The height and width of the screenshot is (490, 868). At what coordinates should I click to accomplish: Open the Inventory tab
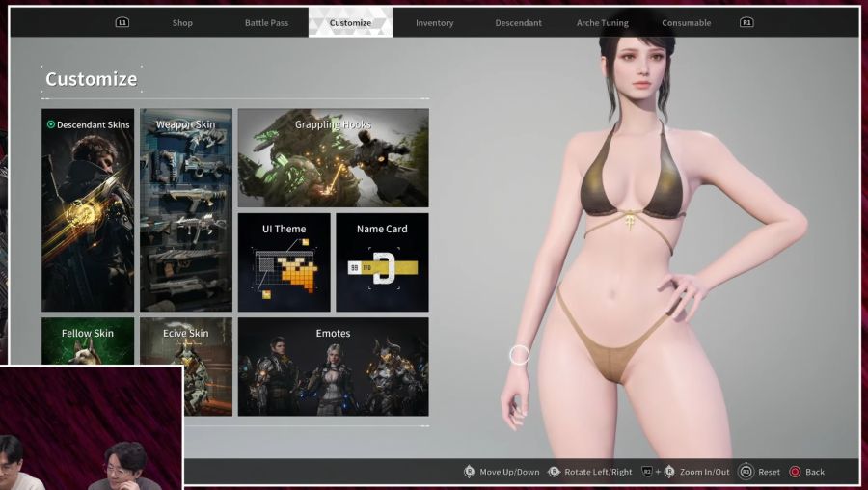(x=435, y=23)
